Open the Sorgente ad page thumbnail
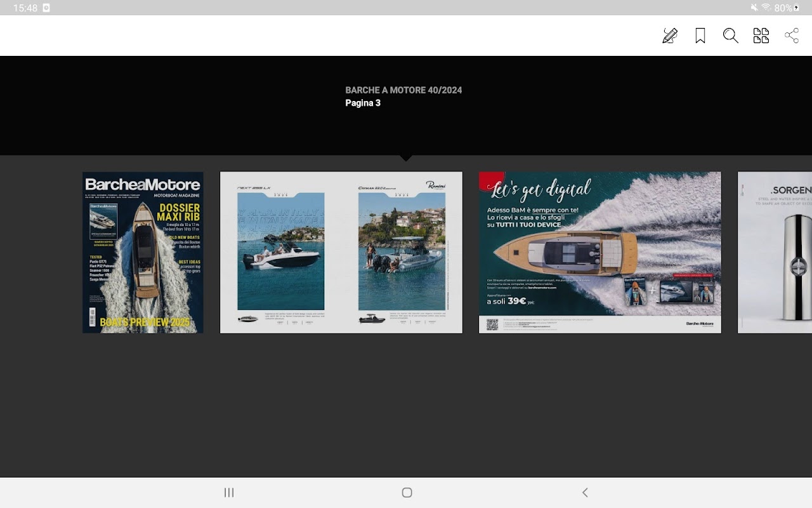Screen dimensions: 812x508 775,252
